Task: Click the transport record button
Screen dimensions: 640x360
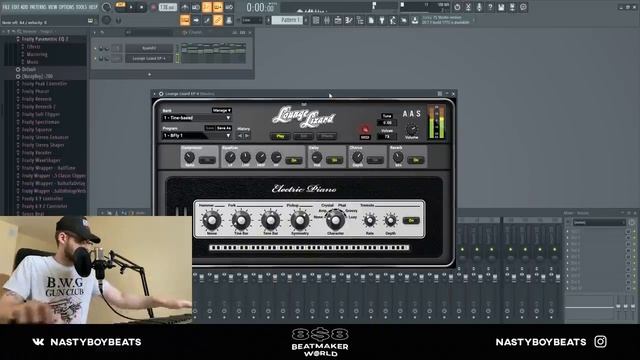Action: (153, 7)
